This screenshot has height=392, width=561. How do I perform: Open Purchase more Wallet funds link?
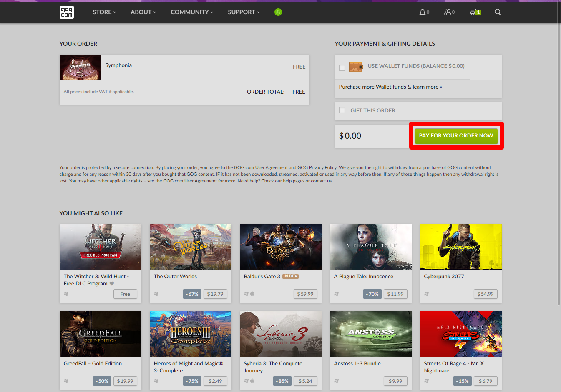pyautogui.click(x=390, y=87)
